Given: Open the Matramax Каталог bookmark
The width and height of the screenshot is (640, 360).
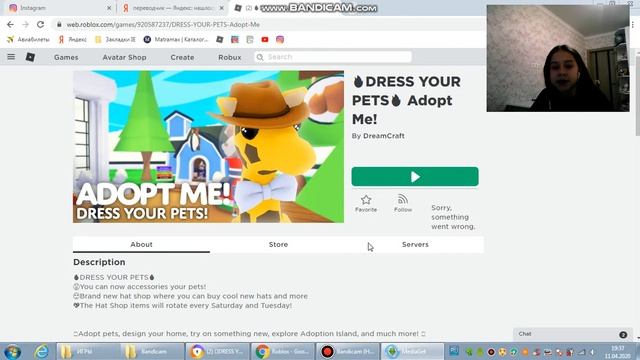Looking at the screenshot, I should point(176,40).
